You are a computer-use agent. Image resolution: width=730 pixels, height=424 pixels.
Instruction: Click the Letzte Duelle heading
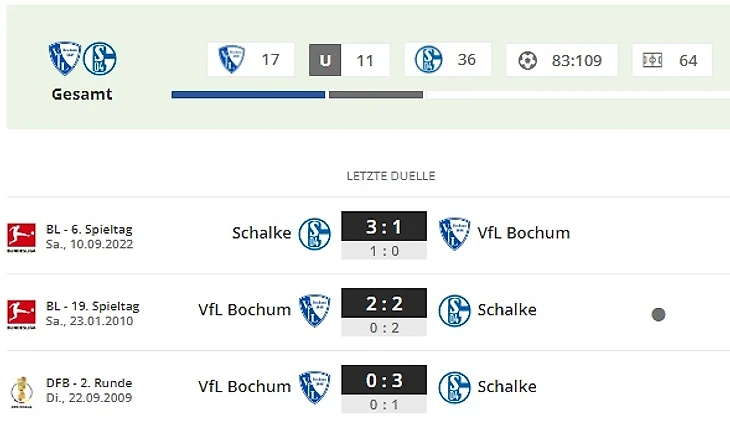pyautogui.click(x=391, y=176)
